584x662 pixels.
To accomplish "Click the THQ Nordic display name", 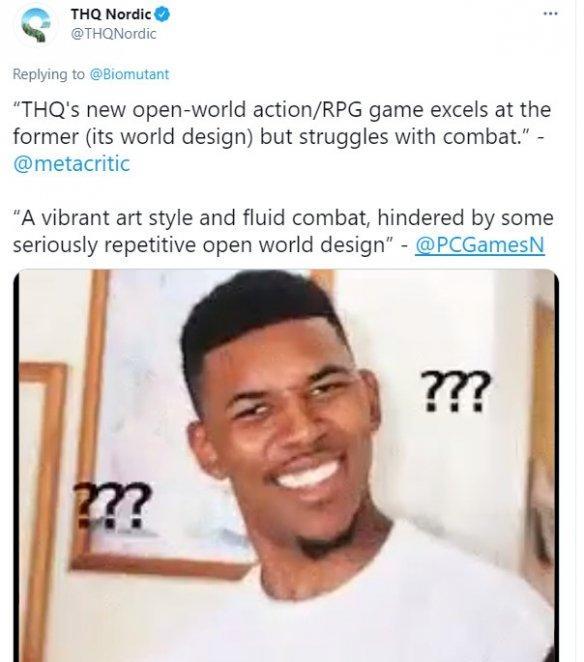I will click(x=111, y=14).
